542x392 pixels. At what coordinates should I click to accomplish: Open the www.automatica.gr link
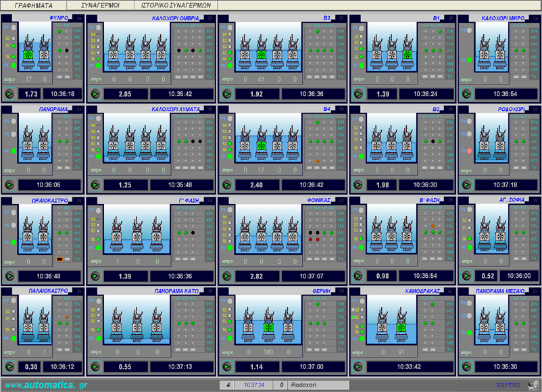[x=45, y=385]
